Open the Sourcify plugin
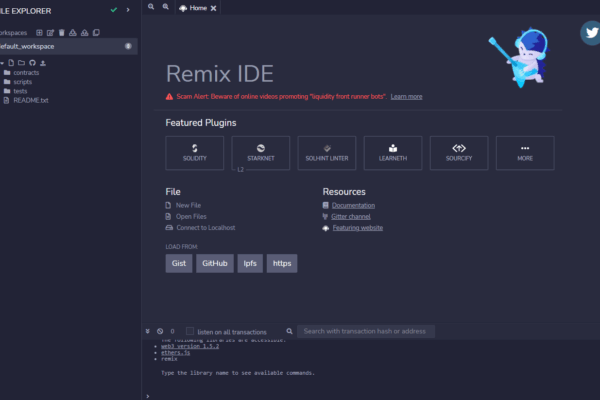The height and width of the screenshot is (400, 600). coord(459,152)
